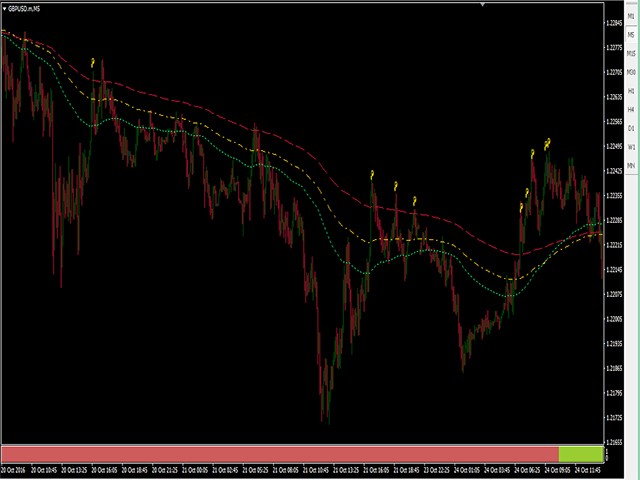The height and width of the screenshot is (480, 640).
Task: Change timeframe to H4
Action: tap(631, 109)
